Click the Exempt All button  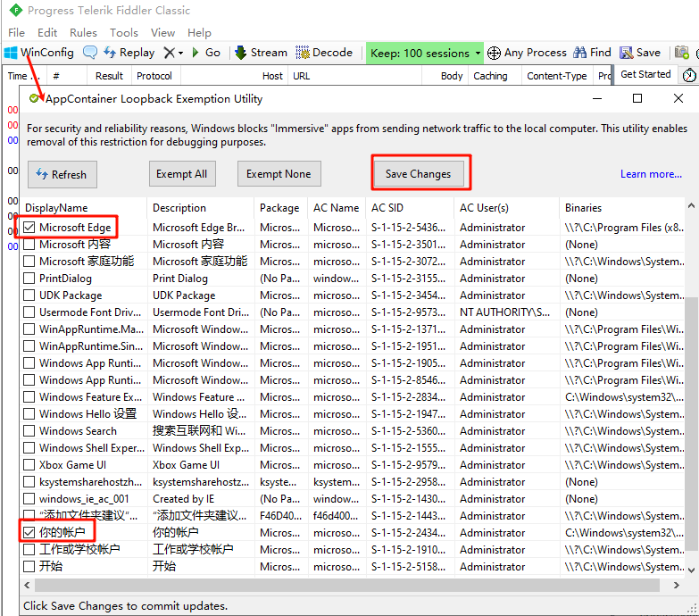[182, 174]
